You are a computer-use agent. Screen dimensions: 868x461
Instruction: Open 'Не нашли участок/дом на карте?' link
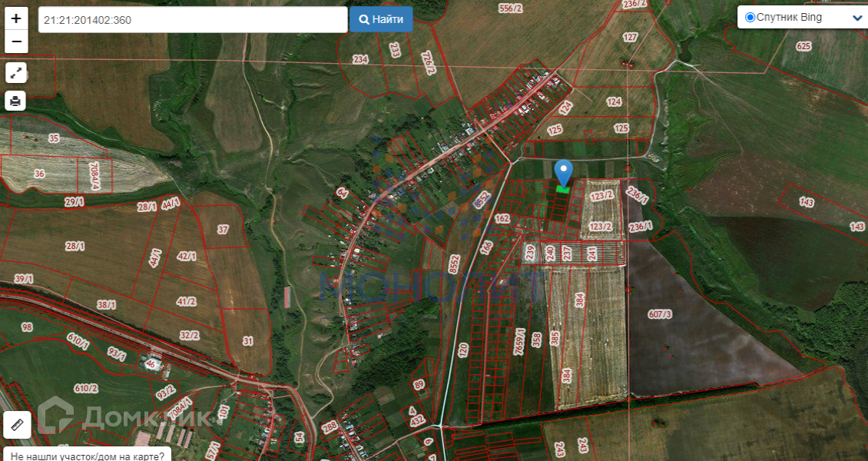pos(88,456)
